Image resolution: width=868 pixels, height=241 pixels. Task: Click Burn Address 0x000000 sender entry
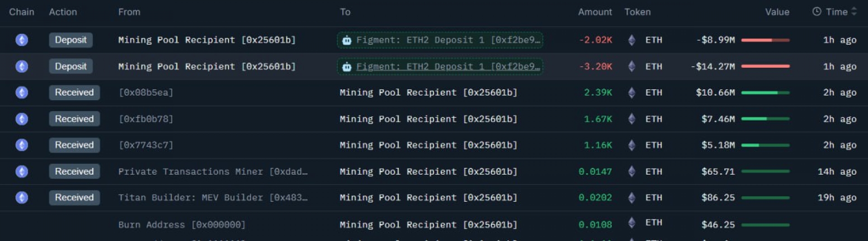pos(182,225)
